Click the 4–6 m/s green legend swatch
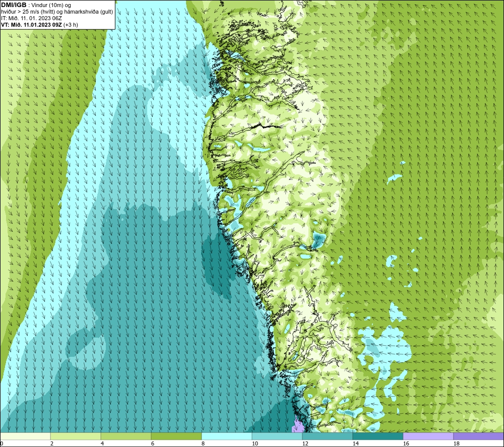This screenshot has height=447, width=504. click(126, 436)
